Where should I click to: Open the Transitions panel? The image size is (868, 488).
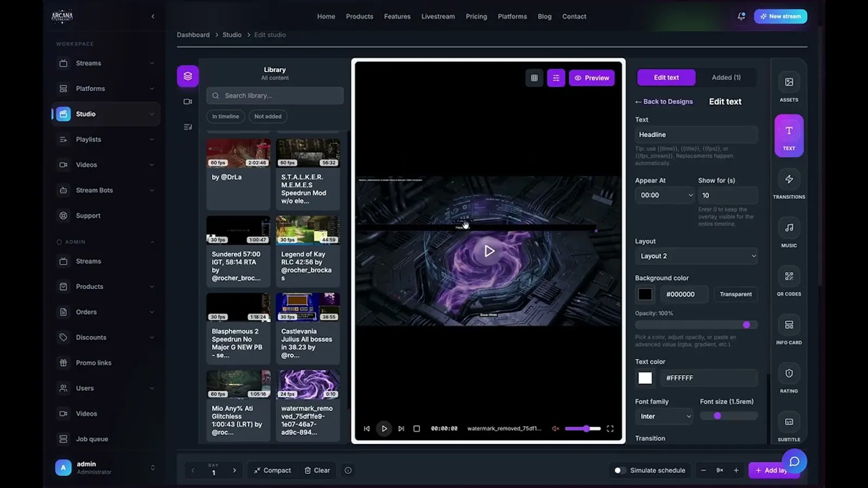point(789,179)
